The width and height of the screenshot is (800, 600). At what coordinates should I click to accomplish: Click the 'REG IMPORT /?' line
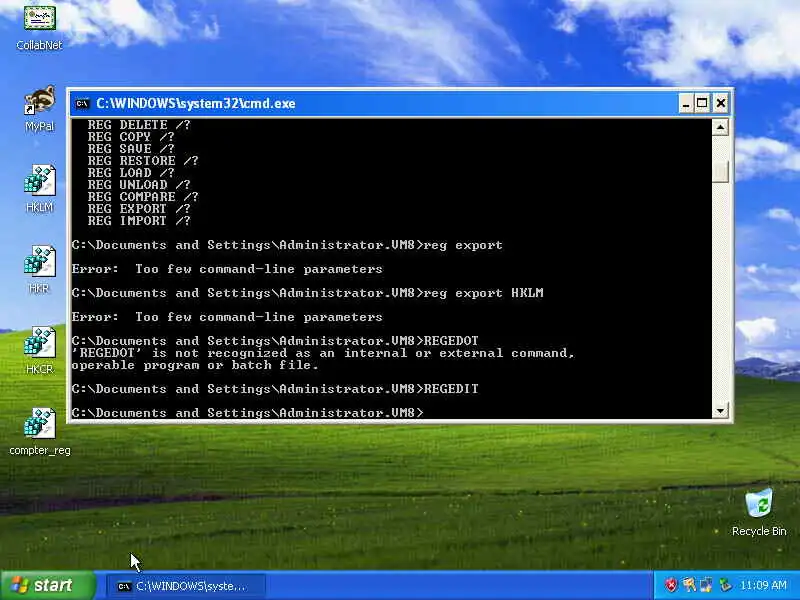pos(139,221)
